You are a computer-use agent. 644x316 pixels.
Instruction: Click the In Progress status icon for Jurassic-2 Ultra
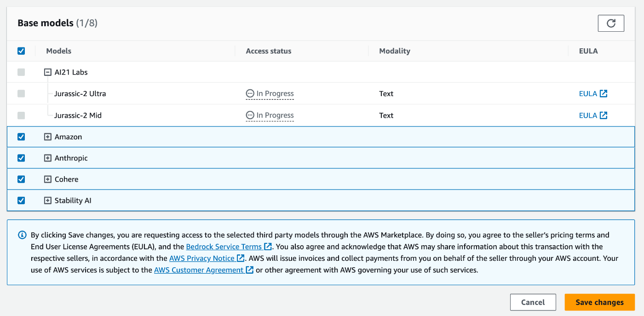[x=250, y=93]
